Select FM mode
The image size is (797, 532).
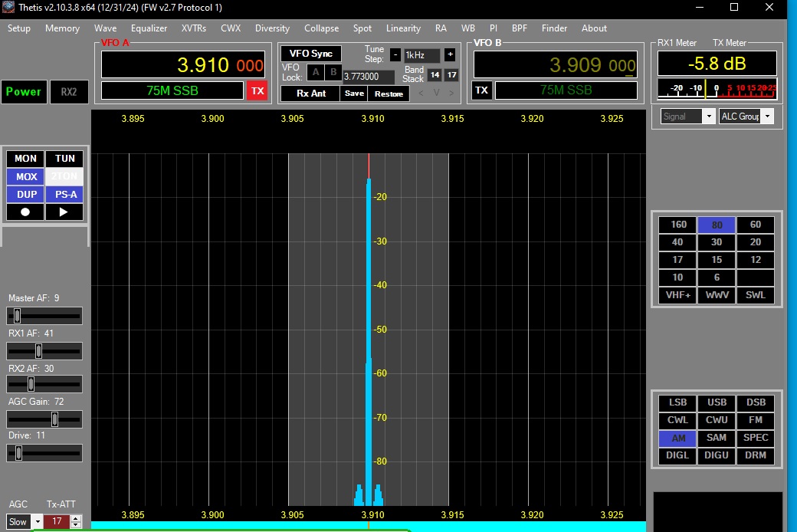pyautogui.click(x=756, y=420)
